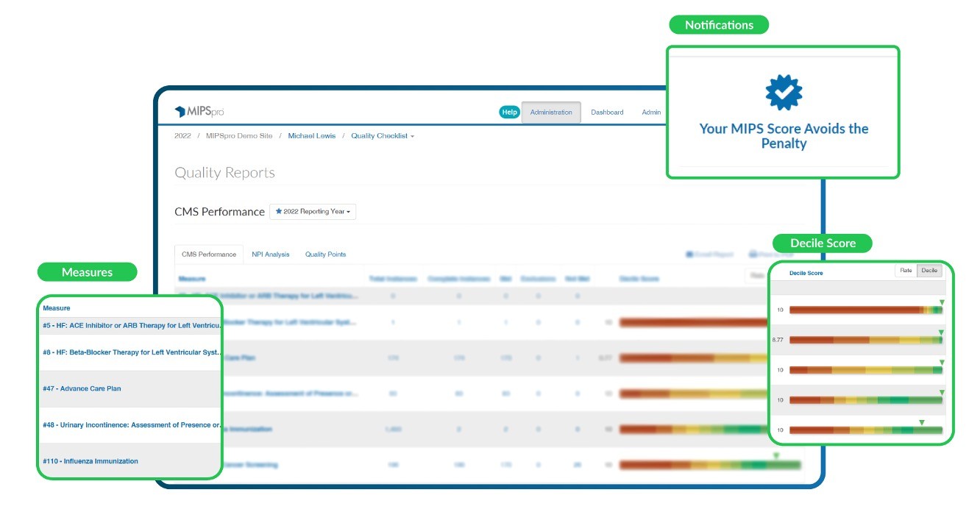The height and width of the screenshot is (509, 980).
Task: Expand the Quality Checklist breadcrumb dropdown
Action: click(382, 136)
